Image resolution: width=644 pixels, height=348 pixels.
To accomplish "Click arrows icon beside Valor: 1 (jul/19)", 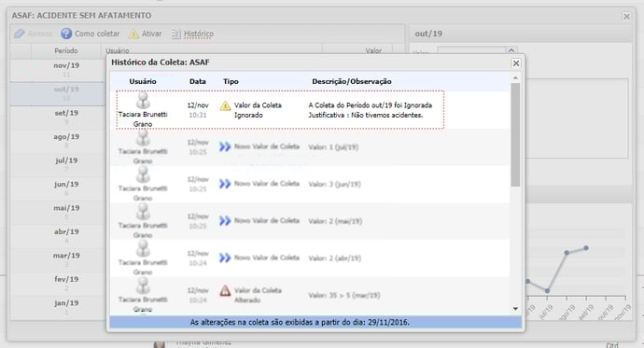I will [225, 146].
